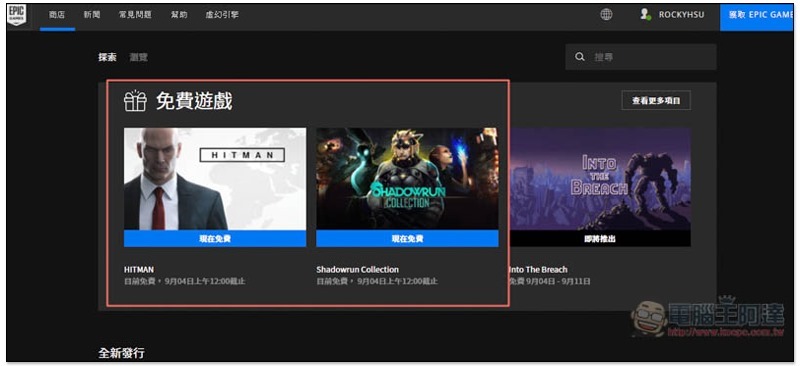Click the 查看更多項目 button
Image resolution: width=800 pixels, height=366 pixels.
coord(656,101)
